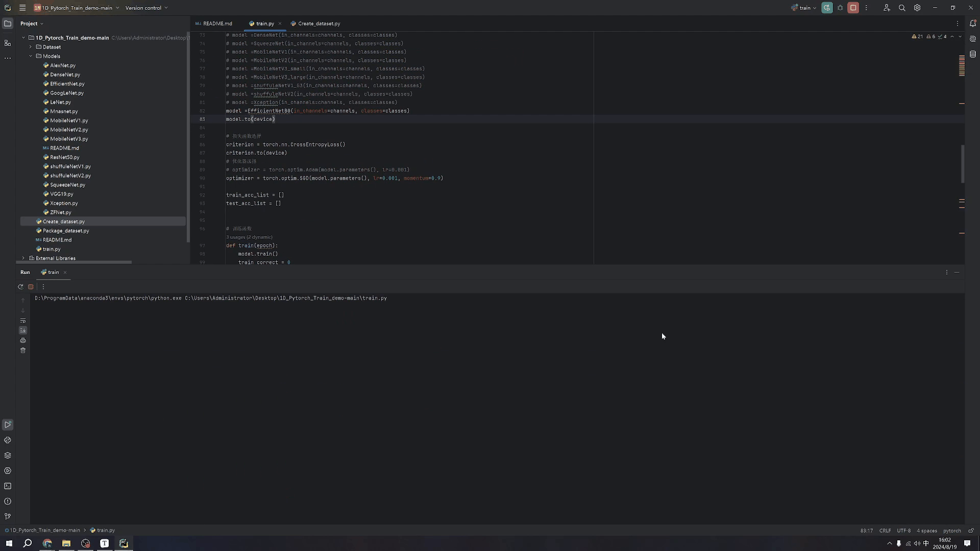The width and height of the screenshot is (980, 551).
Task: Open the train run configuration dropdown
Action: coord(804,8)
